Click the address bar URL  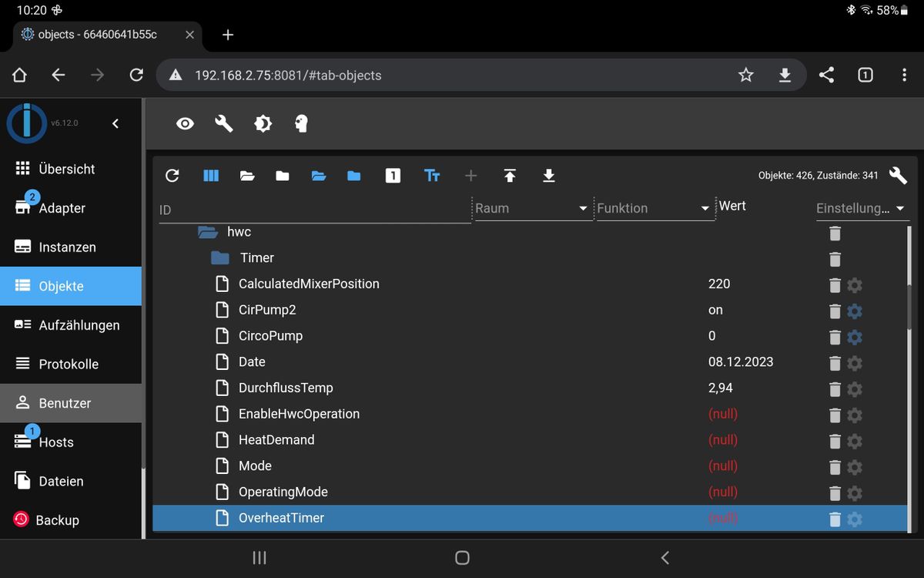pos(288,76)
